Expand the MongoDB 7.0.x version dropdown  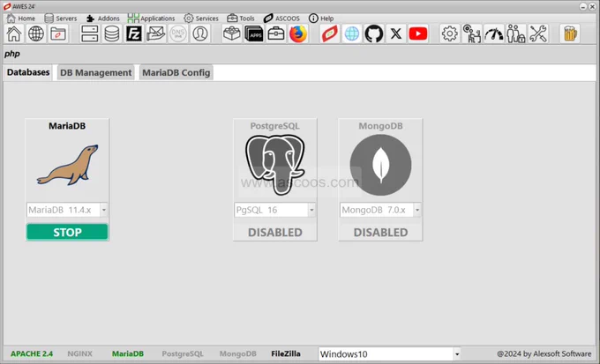point(417,210)
